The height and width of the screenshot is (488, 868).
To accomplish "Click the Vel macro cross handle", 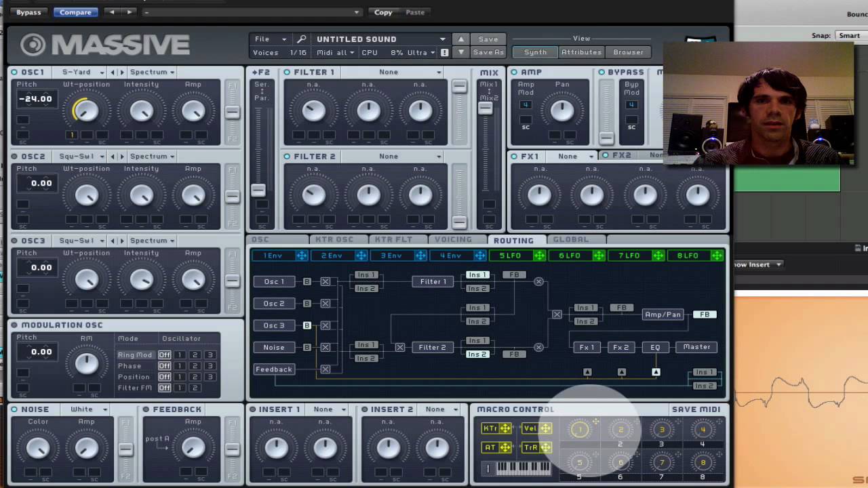I will (545, 428).
